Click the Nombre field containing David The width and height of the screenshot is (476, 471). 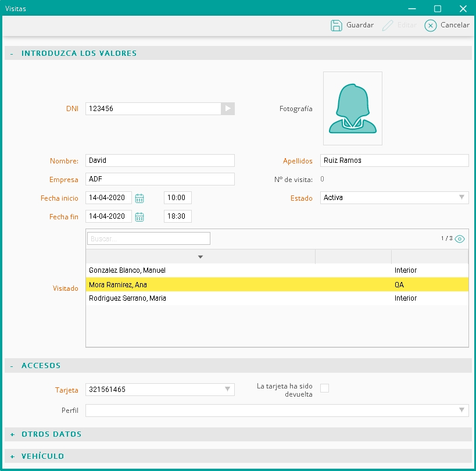pyautogui.click(x=160, y=160)
